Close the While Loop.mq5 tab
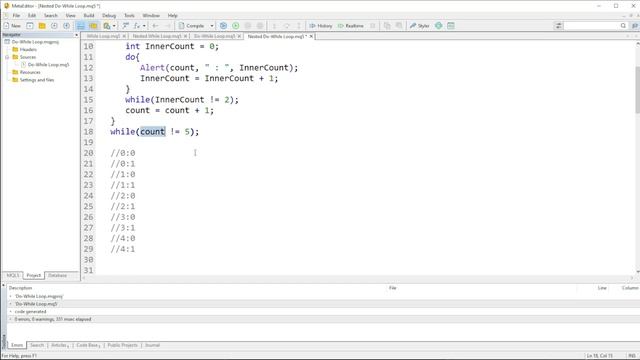The width and height of the screenshot is (640, 360). (124, 36)
